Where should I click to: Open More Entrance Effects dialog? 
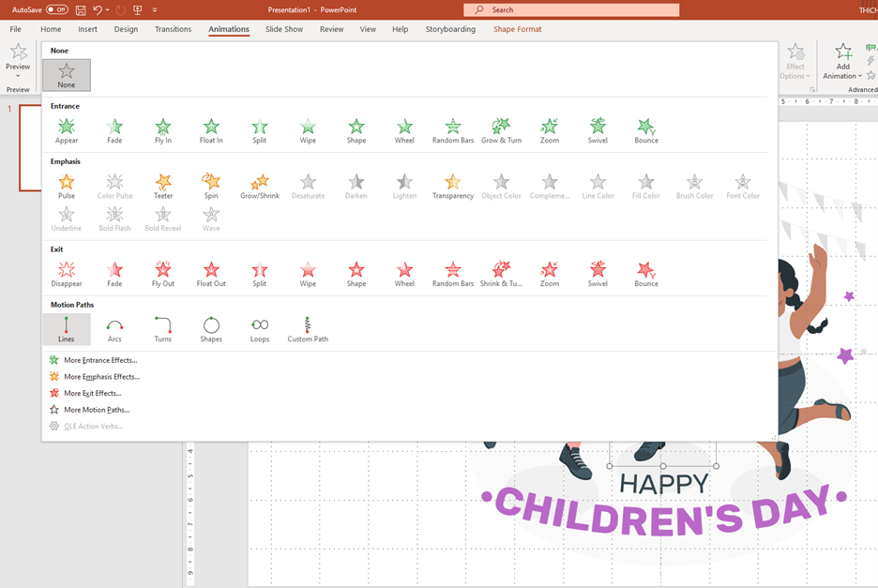click(x=99, y=360)
